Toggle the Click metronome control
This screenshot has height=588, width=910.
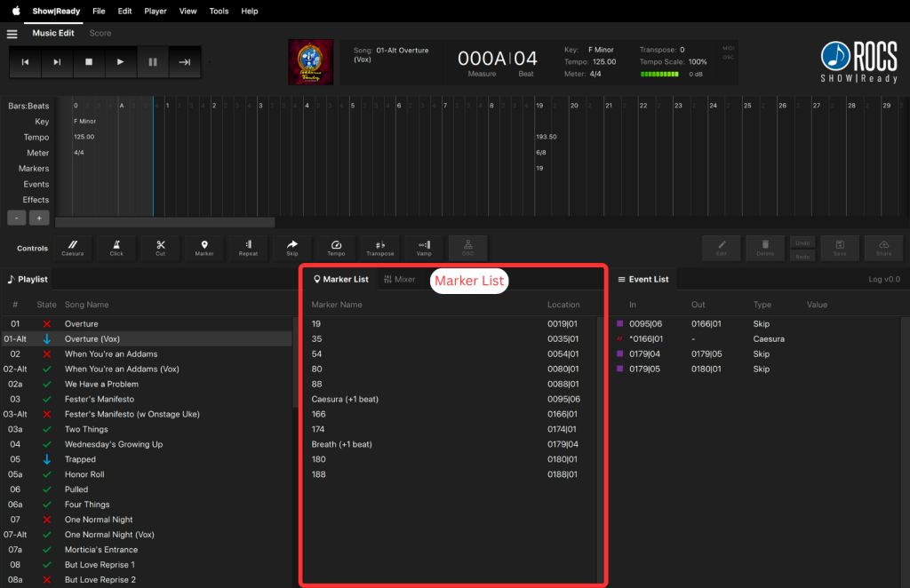[116, 248]
